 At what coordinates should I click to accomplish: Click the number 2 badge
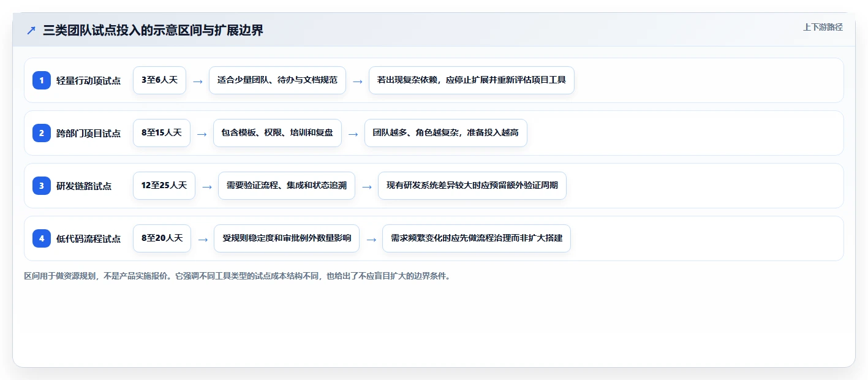pyautogui.click(x=42, y=133)
